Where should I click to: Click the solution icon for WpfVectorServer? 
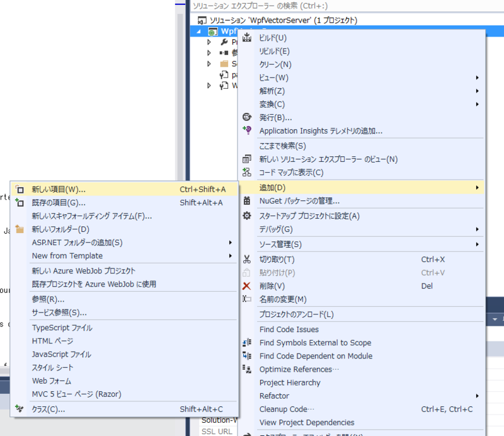(202, 20)
